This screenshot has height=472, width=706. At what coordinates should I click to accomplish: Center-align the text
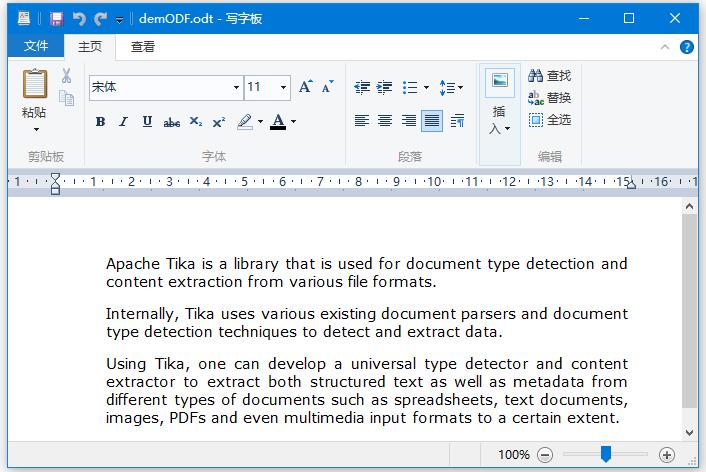(x=385, y=121)
